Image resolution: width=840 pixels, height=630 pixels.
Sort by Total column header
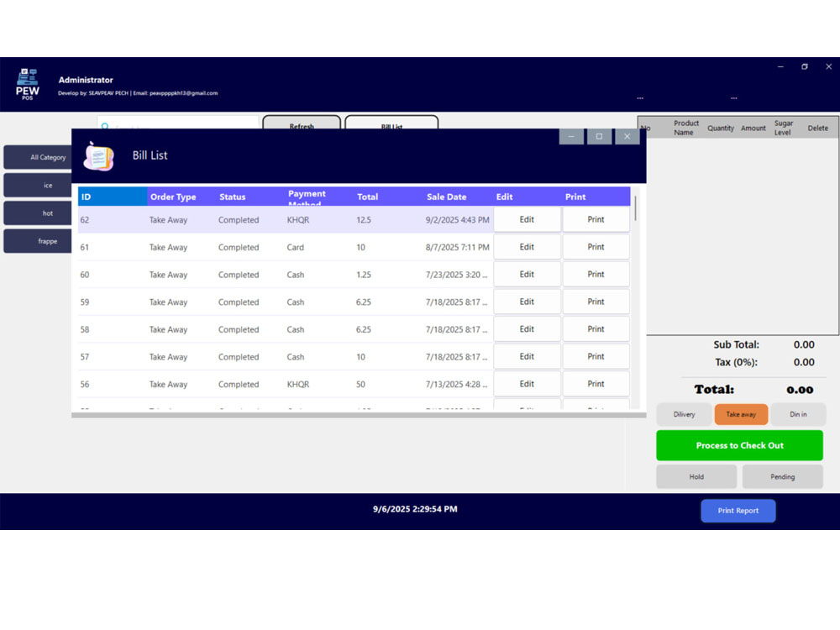click(389, 197)
